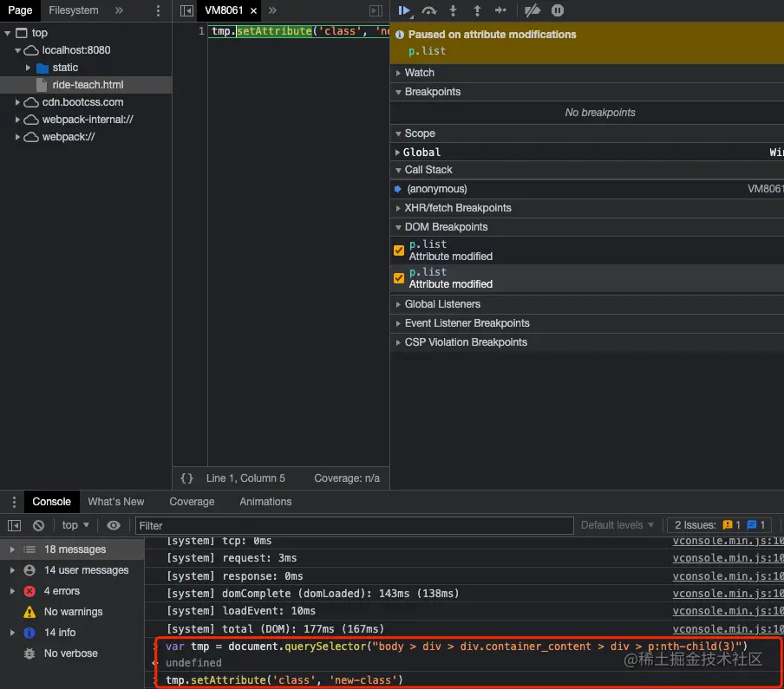Uncheck the second p.list DOM breakpoint

click(x=398, y=278)
